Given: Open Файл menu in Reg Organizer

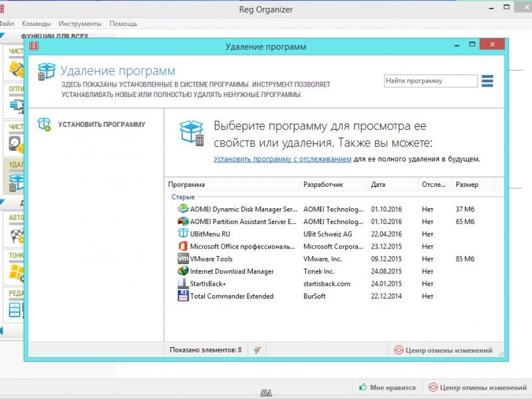Looking at the screenshot, I should coord(7,24).
